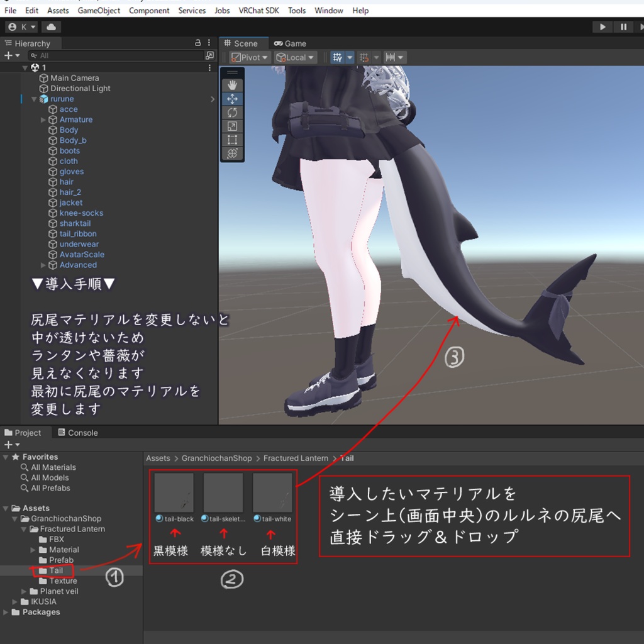This screenshot has height=644, width=644.
Task: Open the File menu
Action: [x=10, y=11]
